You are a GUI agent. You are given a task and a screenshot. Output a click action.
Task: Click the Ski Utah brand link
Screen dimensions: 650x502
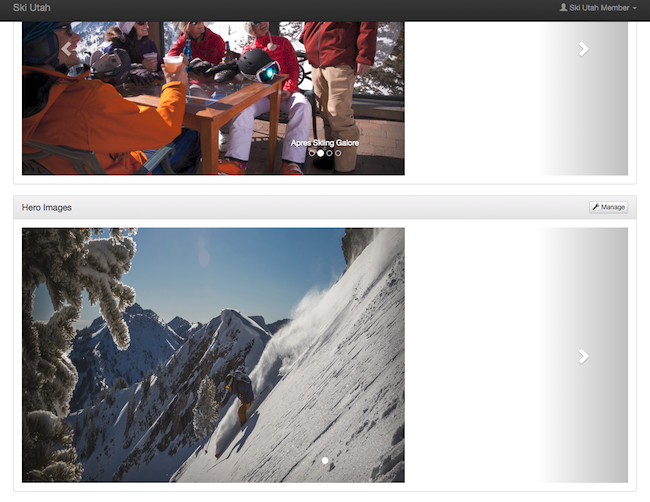[x=32, y=7]
